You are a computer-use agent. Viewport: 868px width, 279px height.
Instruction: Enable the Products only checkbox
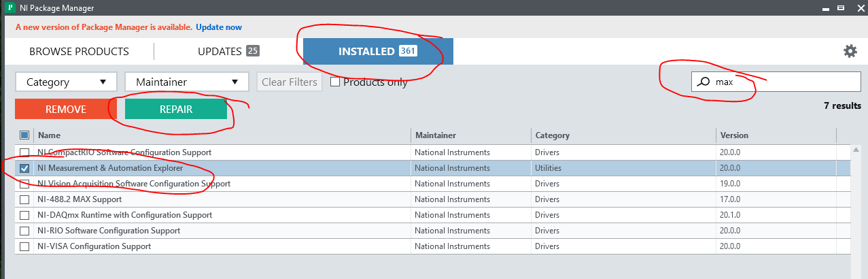(334, 82)
